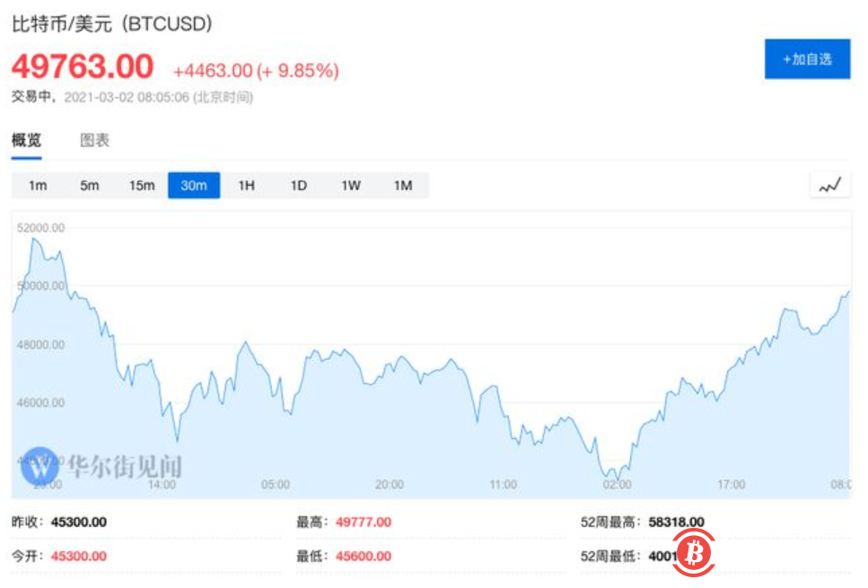Select the 1M monthly timeframe
The width and height of the screenshot is (868, 588).
pos(402,185)
